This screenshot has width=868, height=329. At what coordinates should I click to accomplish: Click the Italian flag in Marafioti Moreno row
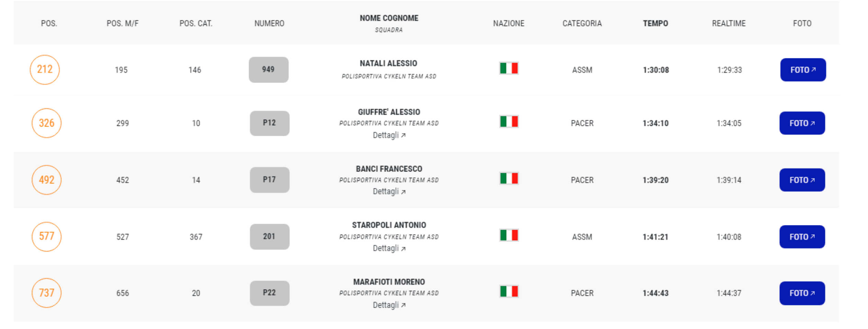509,292
